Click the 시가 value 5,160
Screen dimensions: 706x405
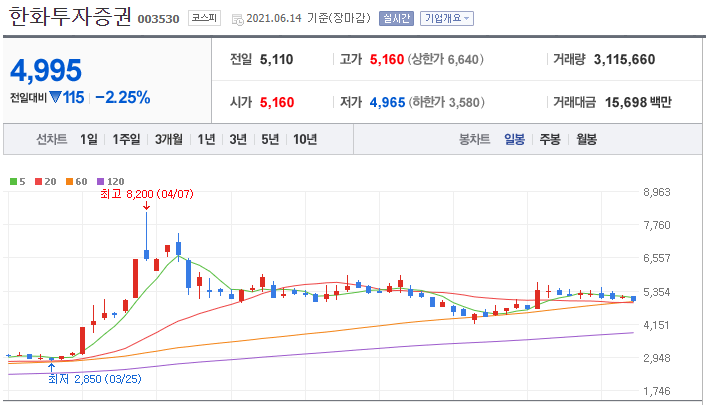[x=277, y=102]
